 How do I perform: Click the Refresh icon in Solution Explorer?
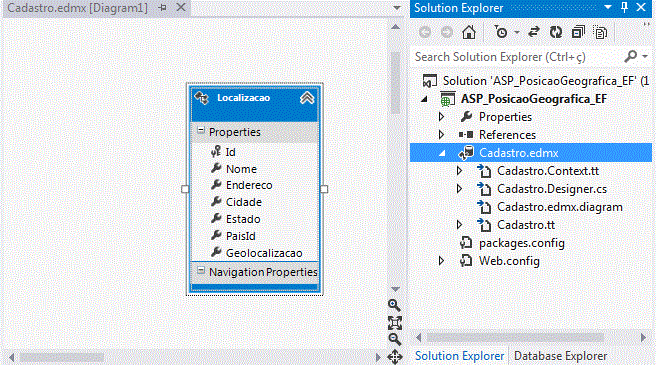[556, 32]
